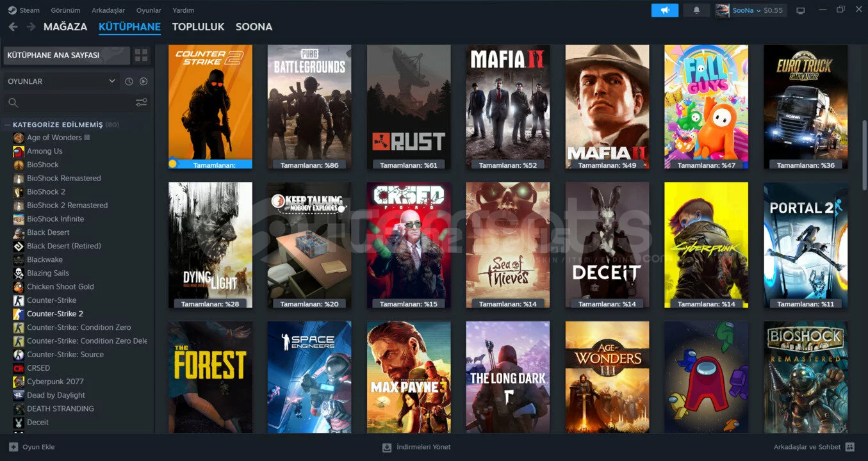Image resolution: width=868 pixels, height=461 pixels.
Task: Open the notifications bell
Action: (x=696, y=10)
